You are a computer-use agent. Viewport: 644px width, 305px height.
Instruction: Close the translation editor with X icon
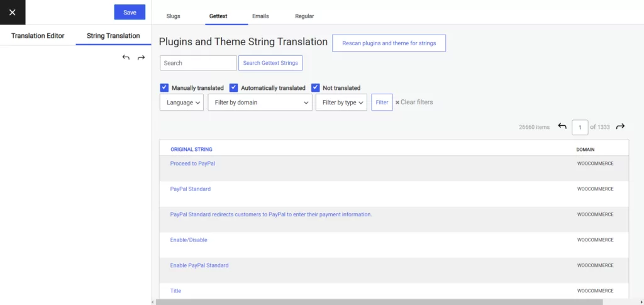point(13,13)
